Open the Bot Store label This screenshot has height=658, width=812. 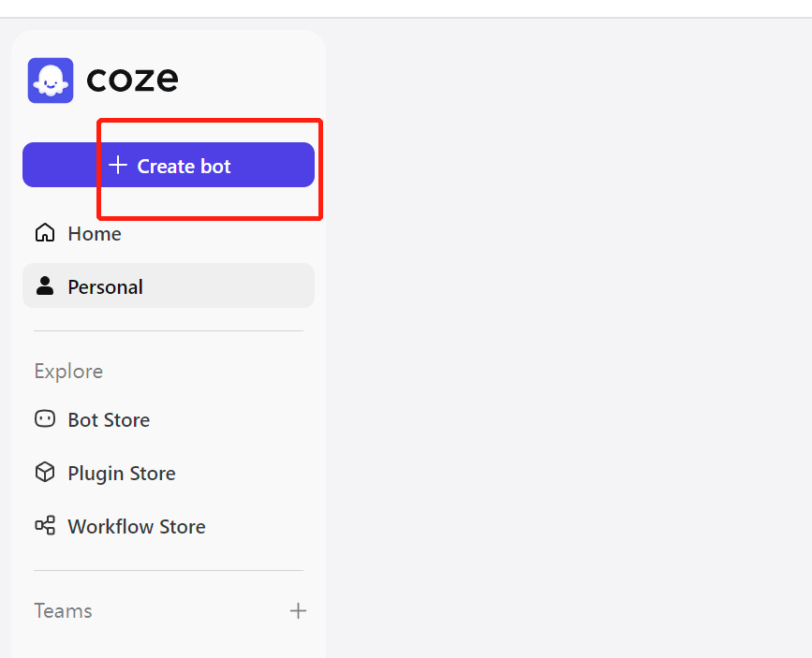point(109,420)
